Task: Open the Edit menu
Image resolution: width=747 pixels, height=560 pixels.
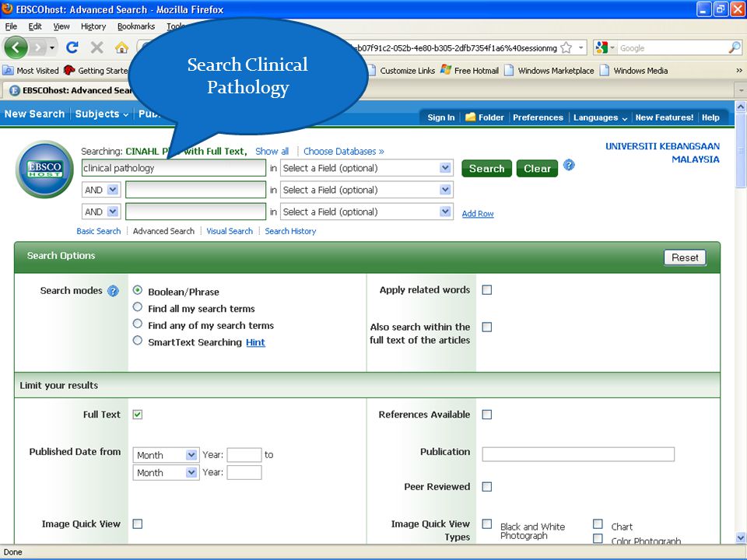Action: pos(35,26)
